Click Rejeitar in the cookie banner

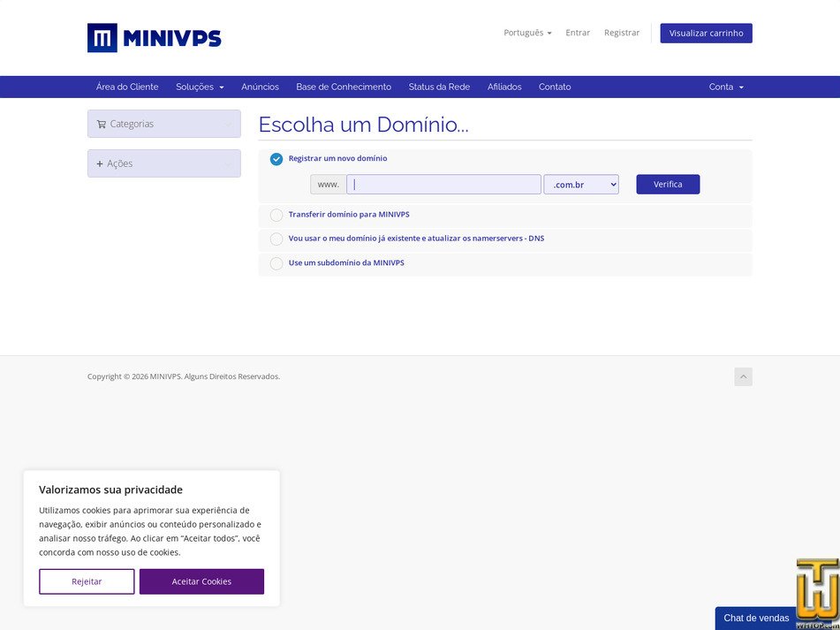pyautogui.click(x=87, y=581)
